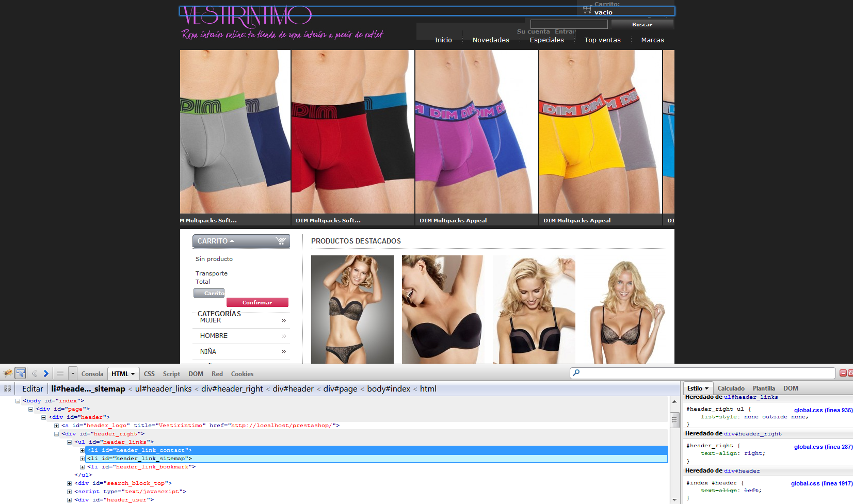Expand the a id="header_logo" node
The image size is (853, 504).
click(x=56, y=426)
